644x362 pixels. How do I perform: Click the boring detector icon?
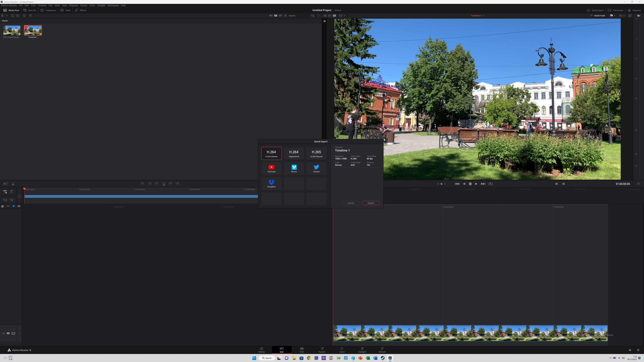[6, 184]
